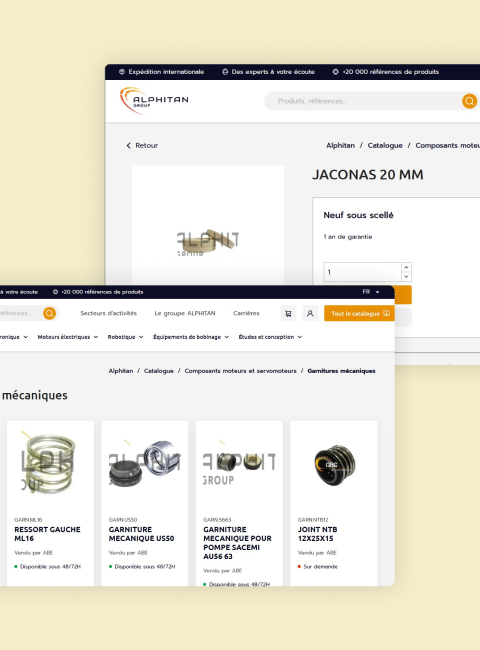Expand the Moteurs électriques menu
The image size is (480, 650).
point(68,337)
